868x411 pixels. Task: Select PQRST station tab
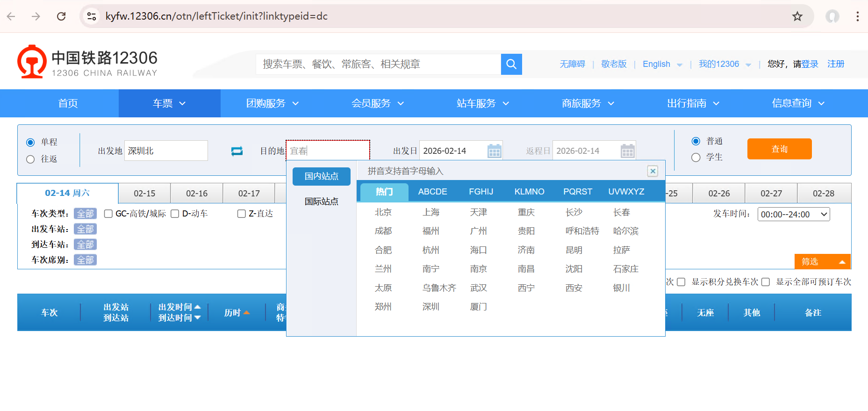tap(578, 192)
